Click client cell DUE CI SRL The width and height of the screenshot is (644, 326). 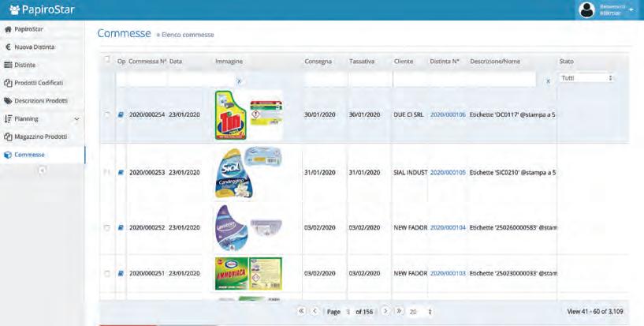coord(408,115)
